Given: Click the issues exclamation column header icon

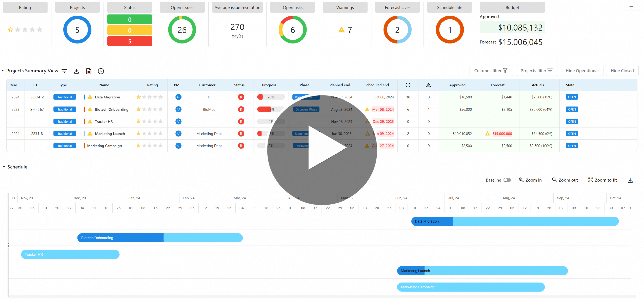Looking at the screenshot, I should 408,85.
